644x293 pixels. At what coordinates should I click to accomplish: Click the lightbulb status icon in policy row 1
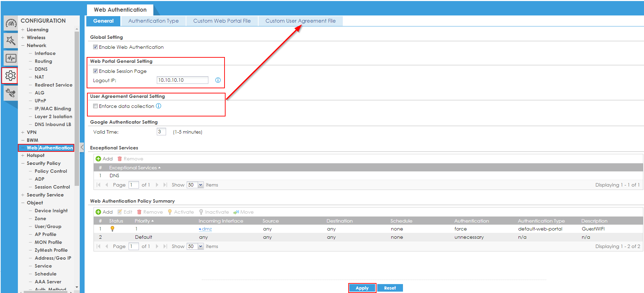[x=112, y=229]
